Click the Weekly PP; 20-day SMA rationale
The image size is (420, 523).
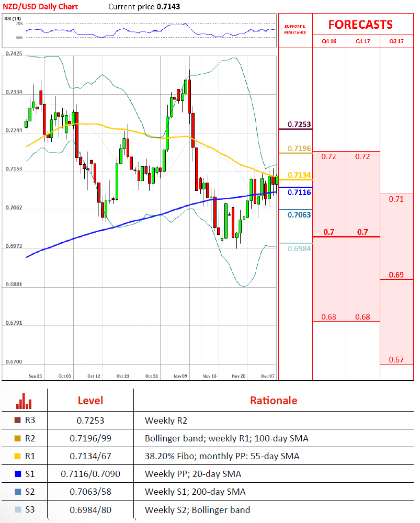[193, 474]
